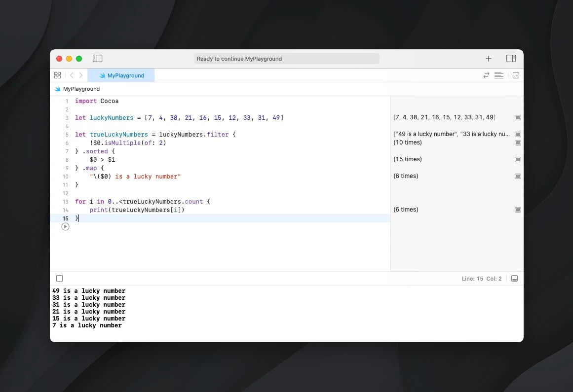Screen dimensions: 573x392
Task: Click the "Ready to continue MyPlayground" status bar
Action: coord(286,59)
